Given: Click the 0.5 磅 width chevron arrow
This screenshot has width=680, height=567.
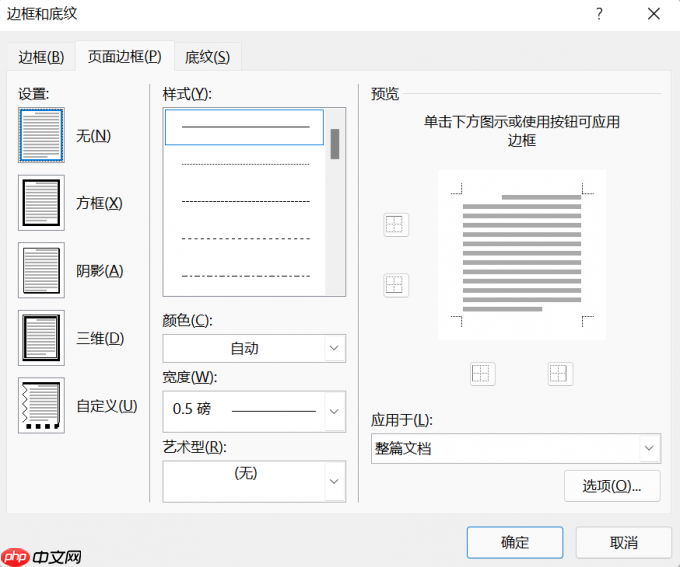Looking at the screenshot, I should [334, 411].
